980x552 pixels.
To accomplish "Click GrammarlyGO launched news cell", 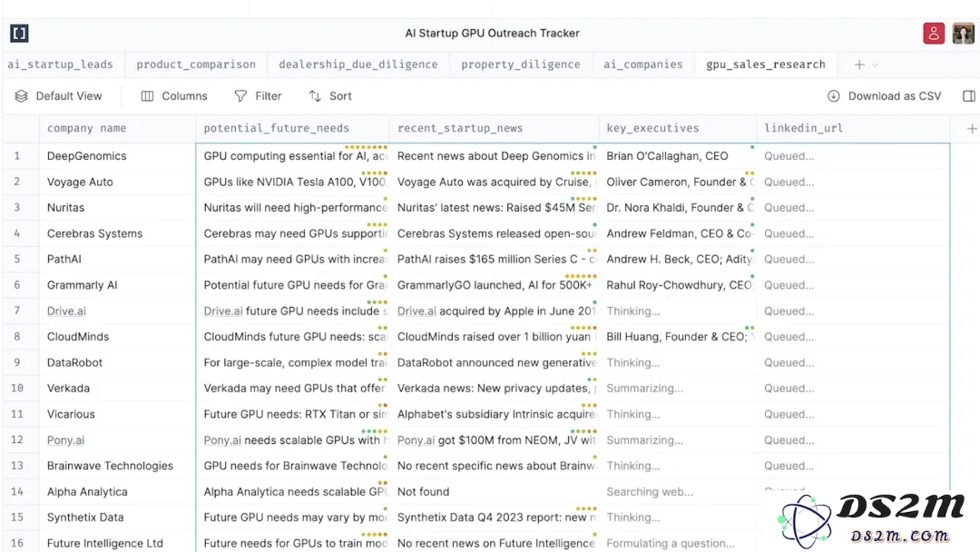I will (494, 285).
